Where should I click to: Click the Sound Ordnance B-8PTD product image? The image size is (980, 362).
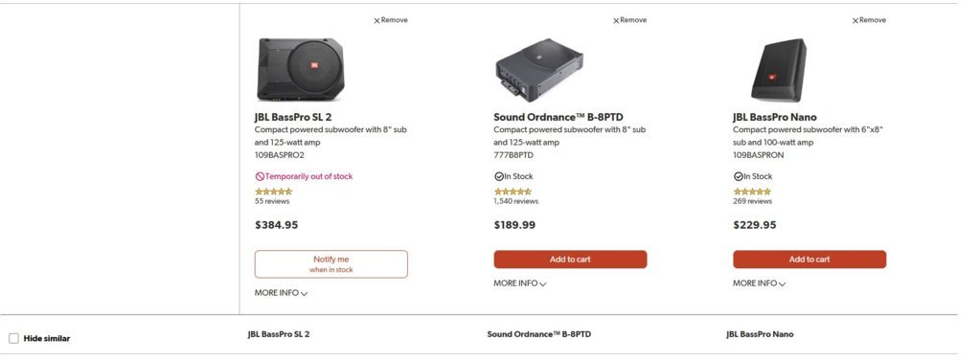539,69
